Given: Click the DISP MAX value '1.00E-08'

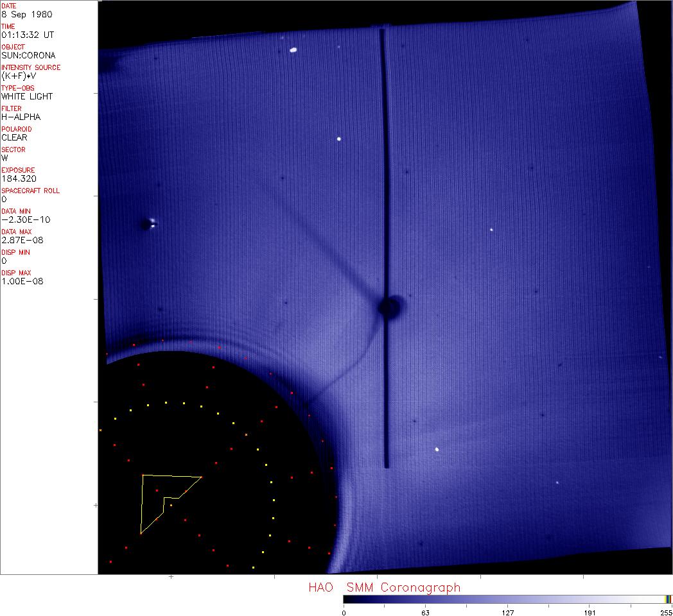Looking at the screenshot, I should click(x=22, y=281).
